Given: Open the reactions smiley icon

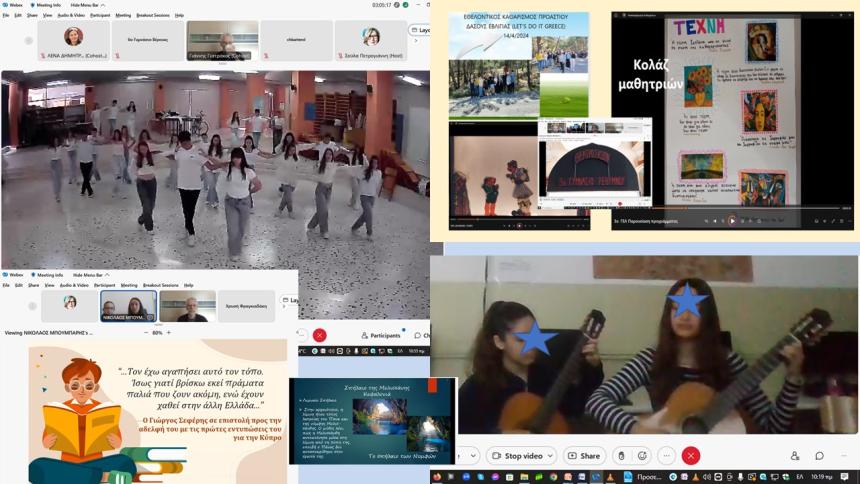Looking at the screenshot, I should (x=643, y=456).
